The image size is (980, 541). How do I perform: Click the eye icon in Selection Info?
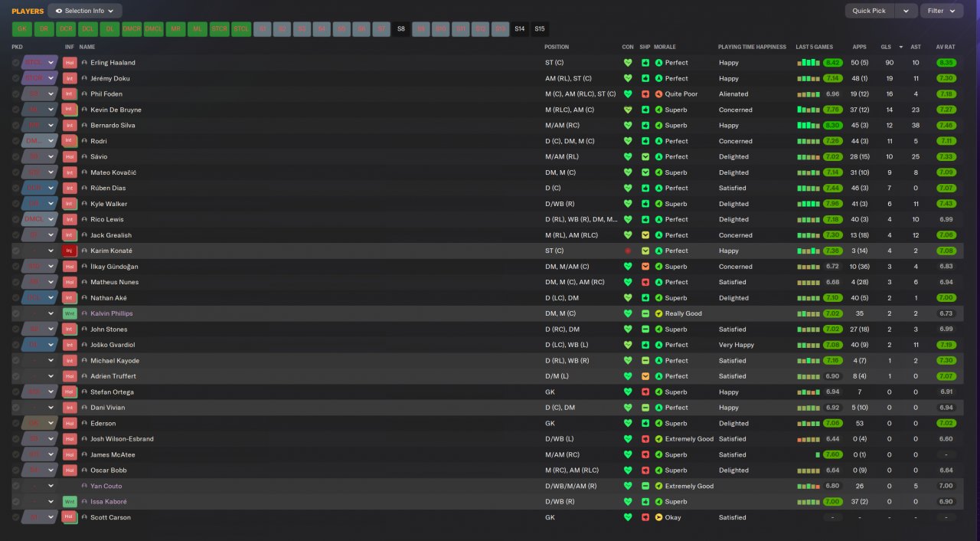click(59, 11)
